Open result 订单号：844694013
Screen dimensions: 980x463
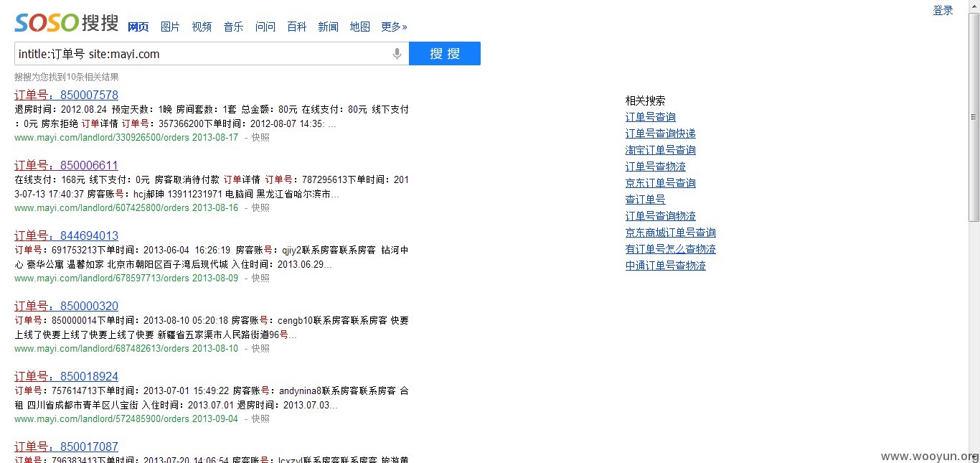[66, 235]
